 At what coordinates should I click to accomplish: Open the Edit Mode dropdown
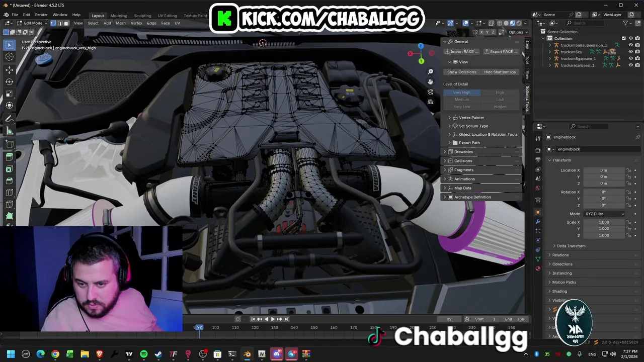pyautogui.click(x=32, y=23)
